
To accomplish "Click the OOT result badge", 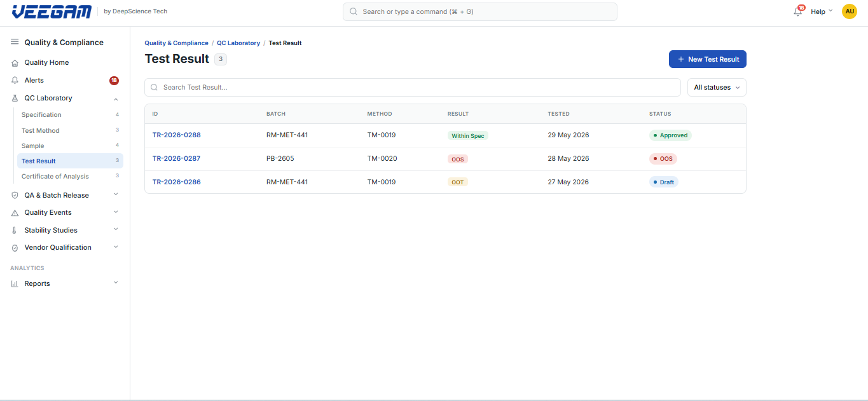I will click(458, 182).
